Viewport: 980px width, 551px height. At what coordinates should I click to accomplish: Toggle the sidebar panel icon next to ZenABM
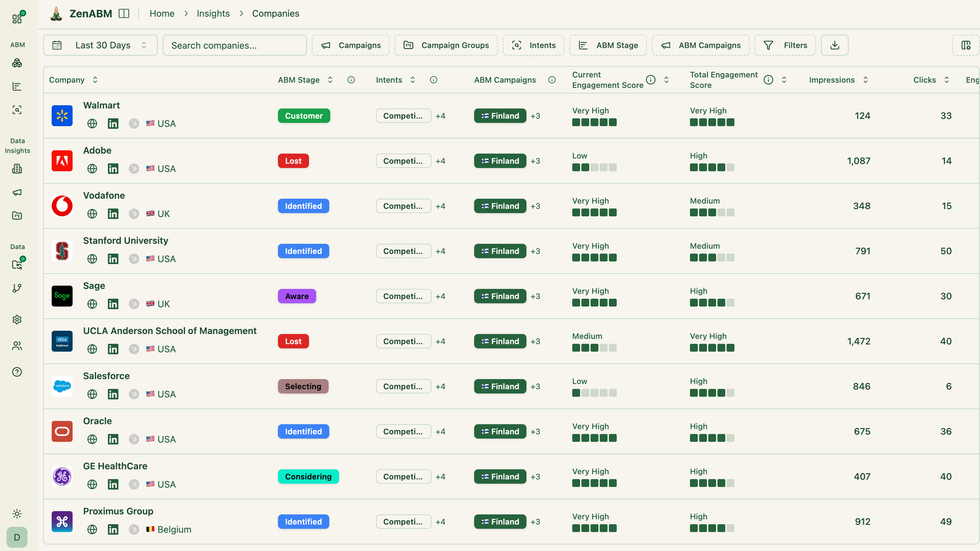point(124,14)
